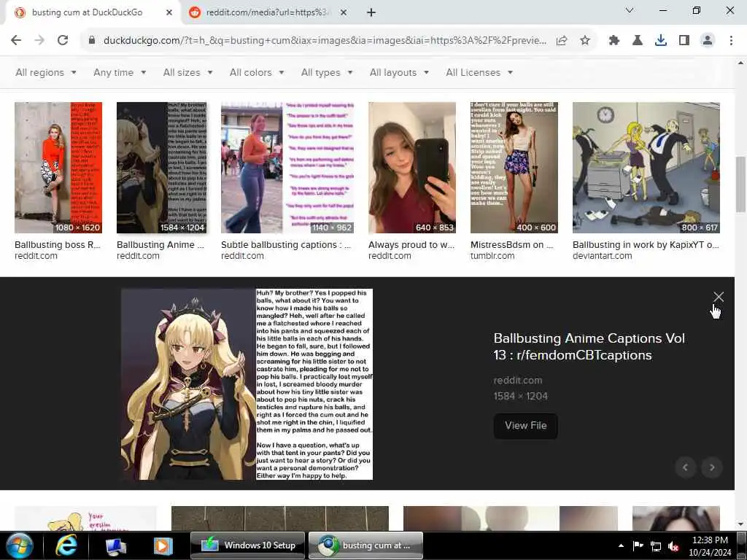Click the scrollbar up arrow
This screenshot has height=560, width=747.
[741, 63]
